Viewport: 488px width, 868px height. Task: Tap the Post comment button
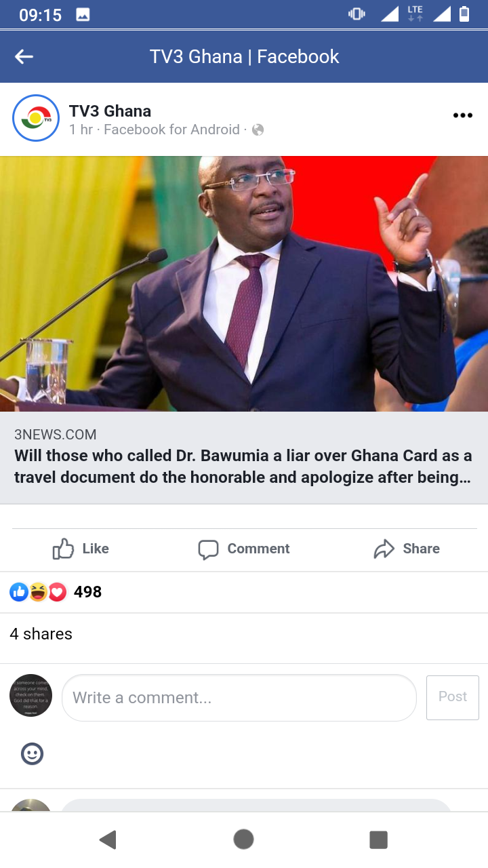coord(453,697)
